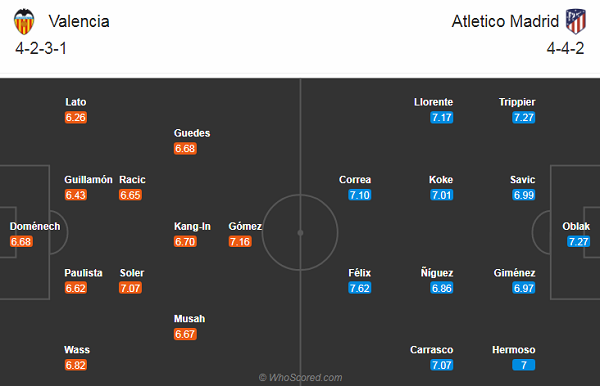This screenshot has height=386, width=600.
Task: Open the WhoScored.com watermark link
Action: tap(300, 378)
